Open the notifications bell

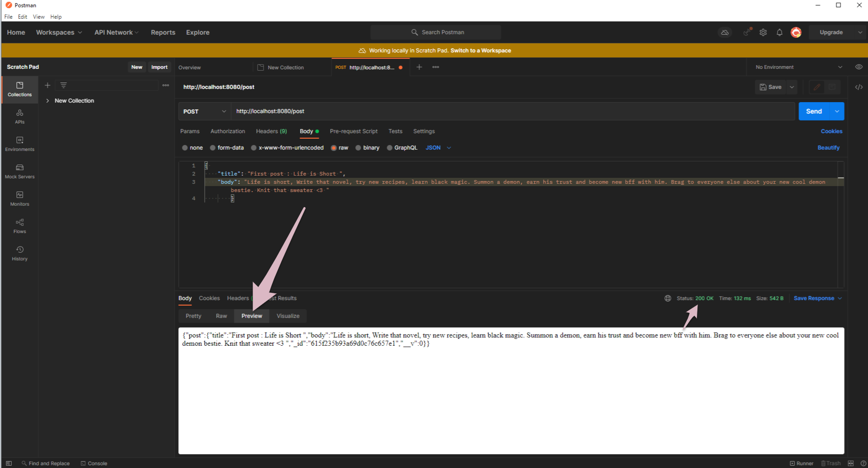point(780,32)
